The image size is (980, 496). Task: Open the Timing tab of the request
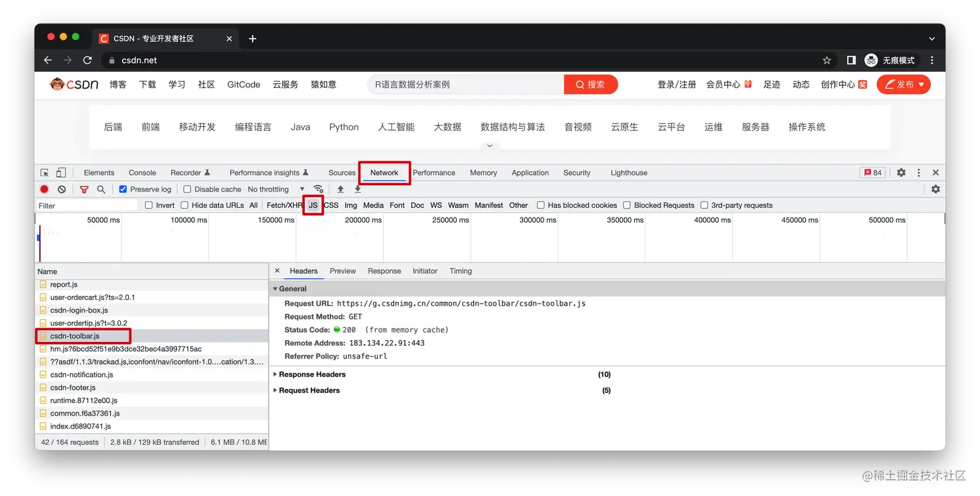pyautogui.click(x=461, y=271)
